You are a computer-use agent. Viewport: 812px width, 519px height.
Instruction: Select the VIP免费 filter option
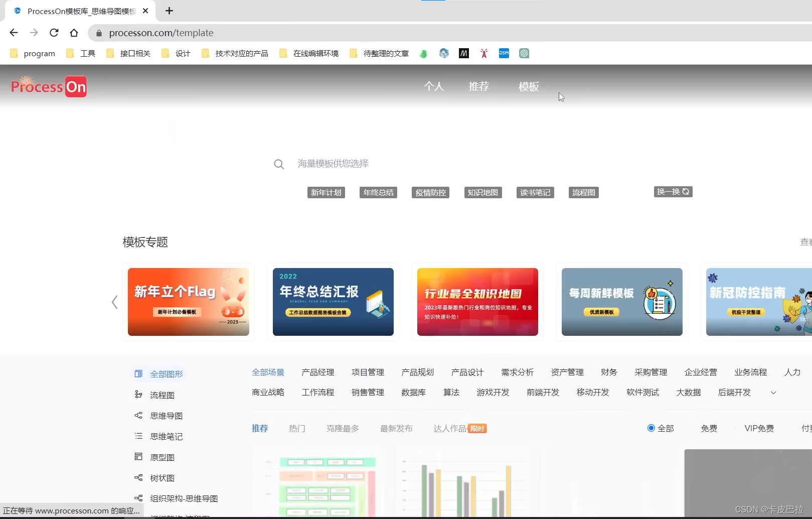(759, 428)
